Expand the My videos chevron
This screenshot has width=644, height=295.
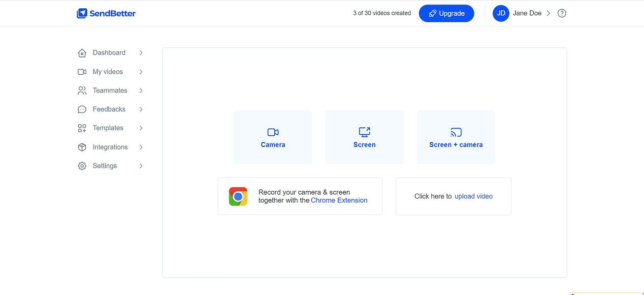tap(141, 72)
